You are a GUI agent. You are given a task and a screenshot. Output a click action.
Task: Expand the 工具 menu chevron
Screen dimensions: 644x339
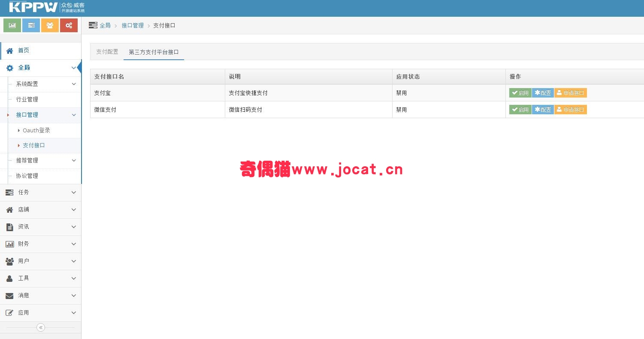[74, 278]
